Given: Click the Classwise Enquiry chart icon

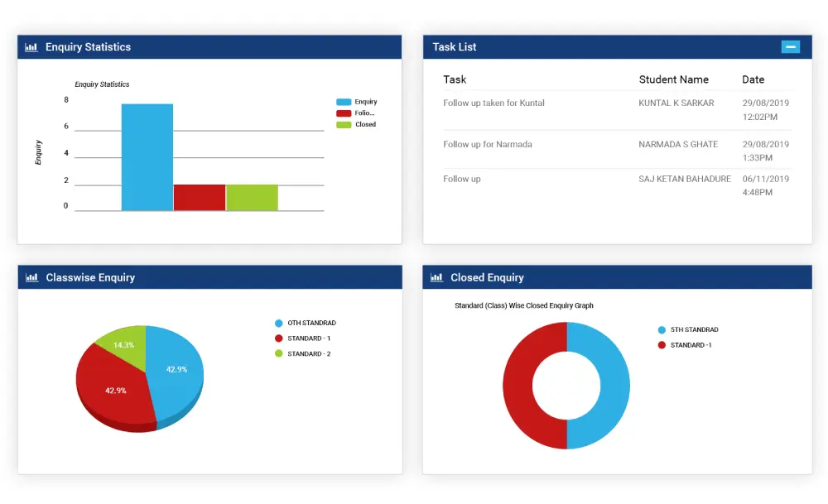Looking at the screenshot, I should coord(31,278).
